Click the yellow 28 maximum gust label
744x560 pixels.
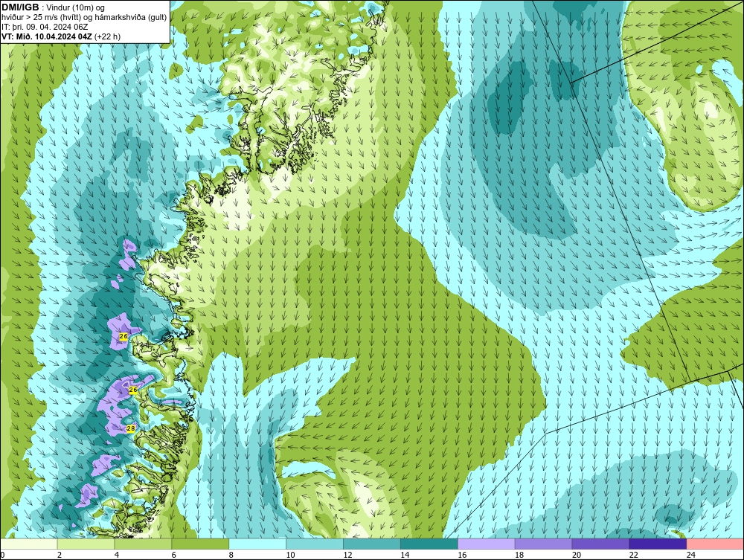(131, 428)
